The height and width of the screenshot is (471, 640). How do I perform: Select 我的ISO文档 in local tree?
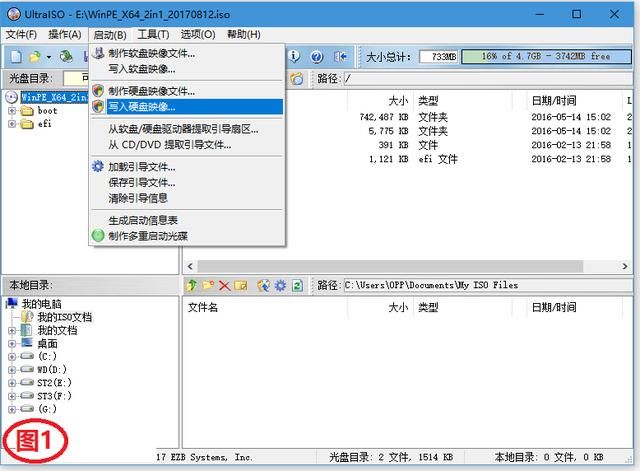click(64, 317)
